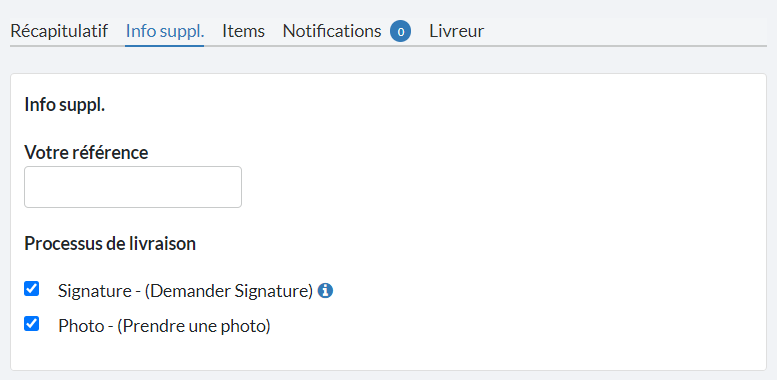Click the blue underline under Info suppl. tab
Screen dimensions: 777x380
[165, 46]
